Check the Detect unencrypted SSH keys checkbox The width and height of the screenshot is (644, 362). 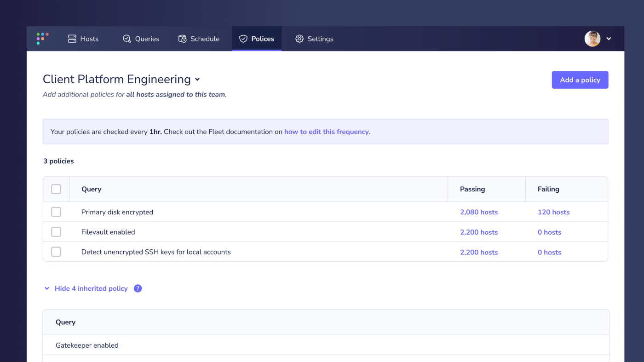[x=56, y=252]
